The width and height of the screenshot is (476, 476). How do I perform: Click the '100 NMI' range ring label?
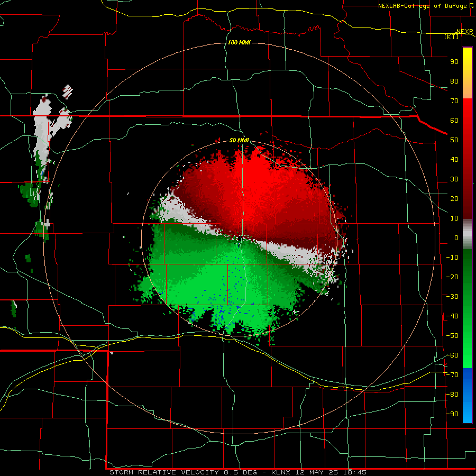click(x=239, y=42)
